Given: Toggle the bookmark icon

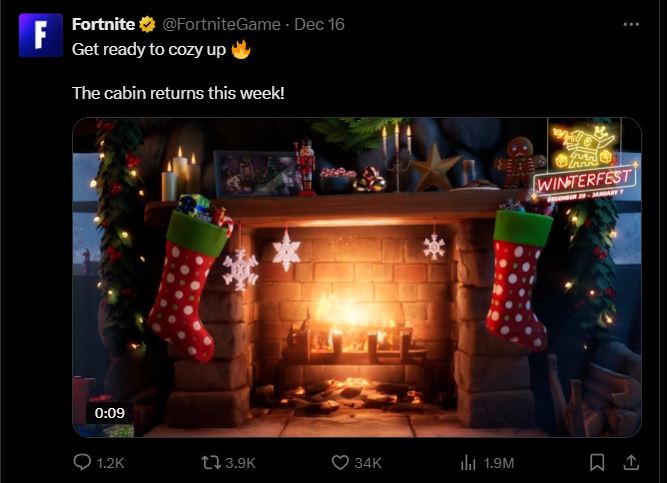Looking at the screenshot, I should tap(597, 462).
